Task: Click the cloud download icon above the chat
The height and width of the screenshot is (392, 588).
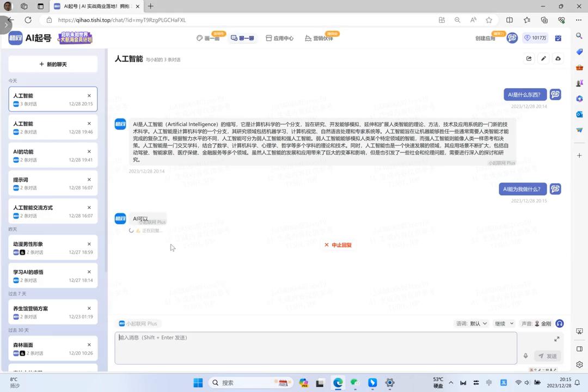Action: tap(557, 58)
